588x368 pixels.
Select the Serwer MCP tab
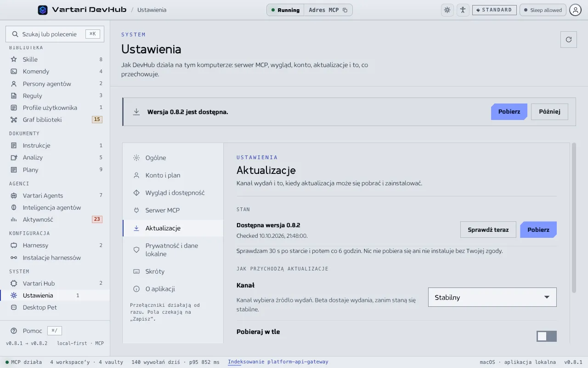pos(173,210)
